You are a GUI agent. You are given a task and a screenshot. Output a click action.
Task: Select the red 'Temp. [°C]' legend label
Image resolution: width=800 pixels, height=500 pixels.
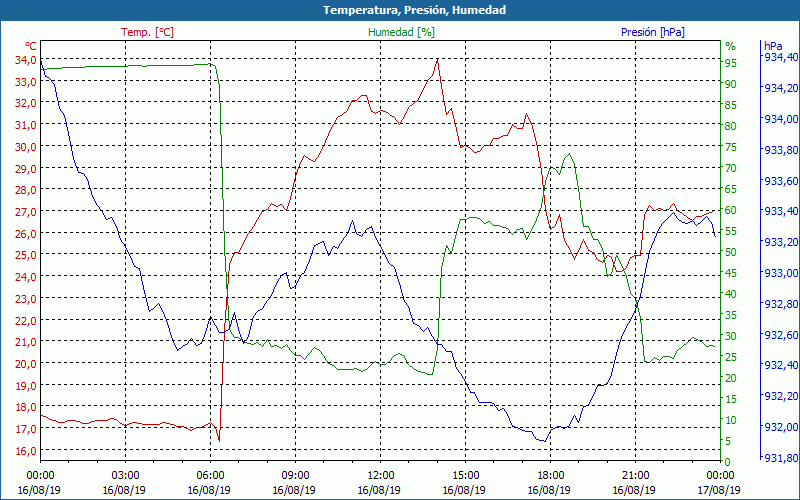pyautogui.click(x=147, y=32)
